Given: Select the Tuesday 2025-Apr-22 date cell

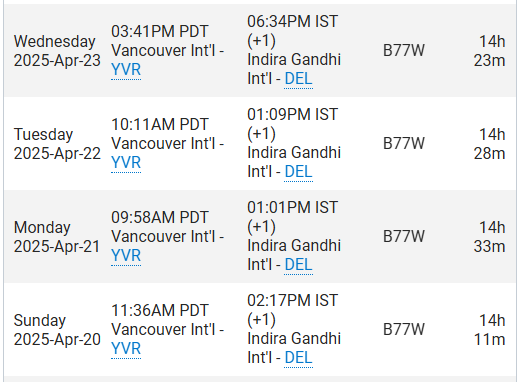Looking at the screenshot, I should point(57,144).
